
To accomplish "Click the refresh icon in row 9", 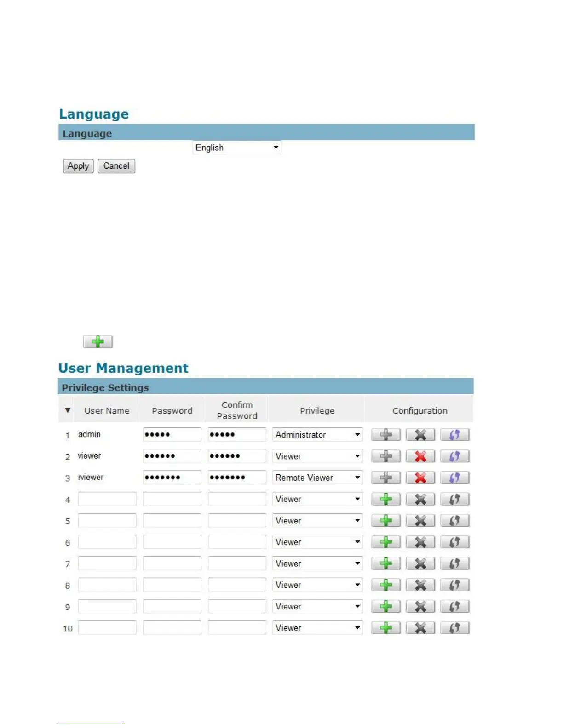I will [x=455, y=606].
